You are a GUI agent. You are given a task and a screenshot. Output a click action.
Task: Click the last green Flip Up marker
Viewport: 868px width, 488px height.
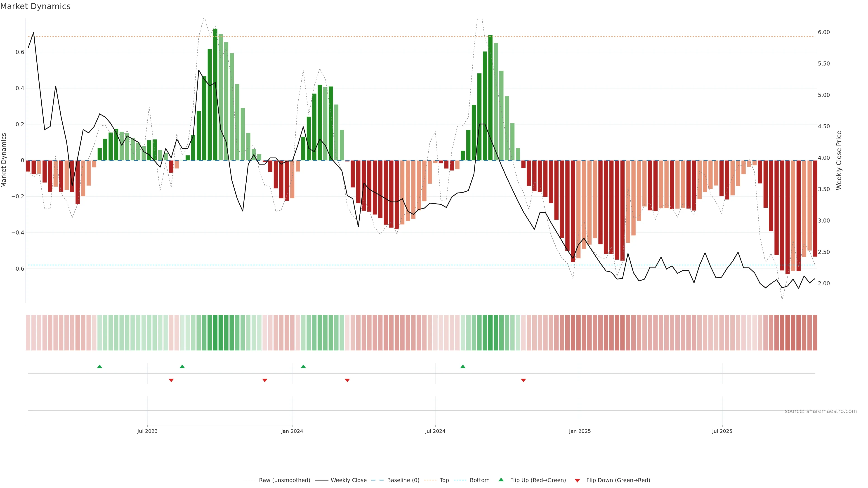tap(463, 366)
